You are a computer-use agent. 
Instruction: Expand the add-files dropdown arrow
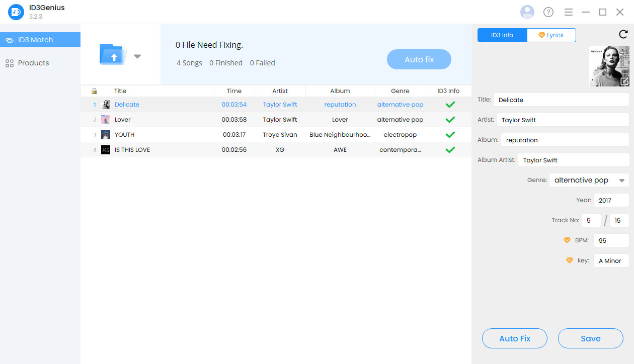coord(137,56)
